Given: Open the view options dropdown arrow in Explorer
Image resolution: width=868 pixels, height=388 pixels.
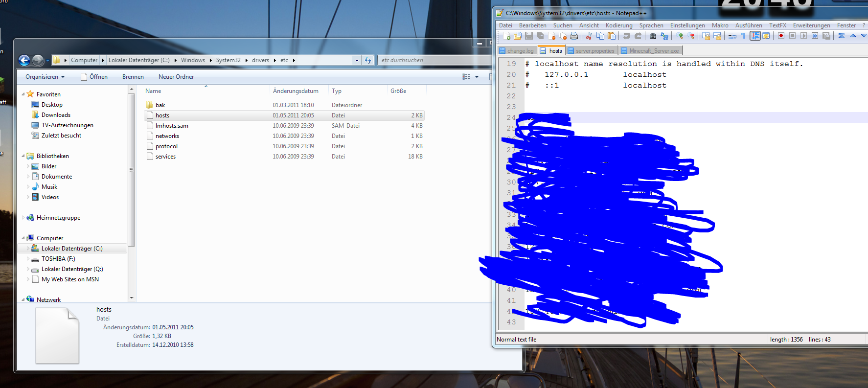Looking at the screenshot, I should (477, 77).
